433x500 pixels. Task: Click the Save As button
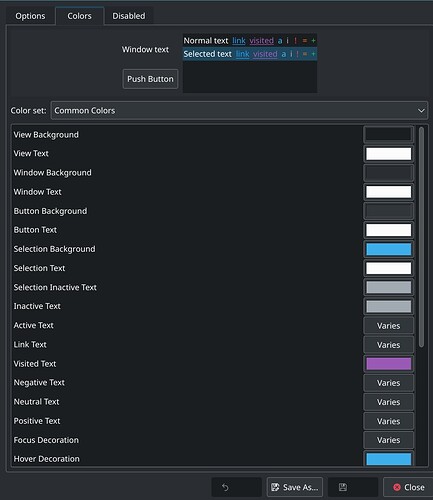click(x=295, y=487)
